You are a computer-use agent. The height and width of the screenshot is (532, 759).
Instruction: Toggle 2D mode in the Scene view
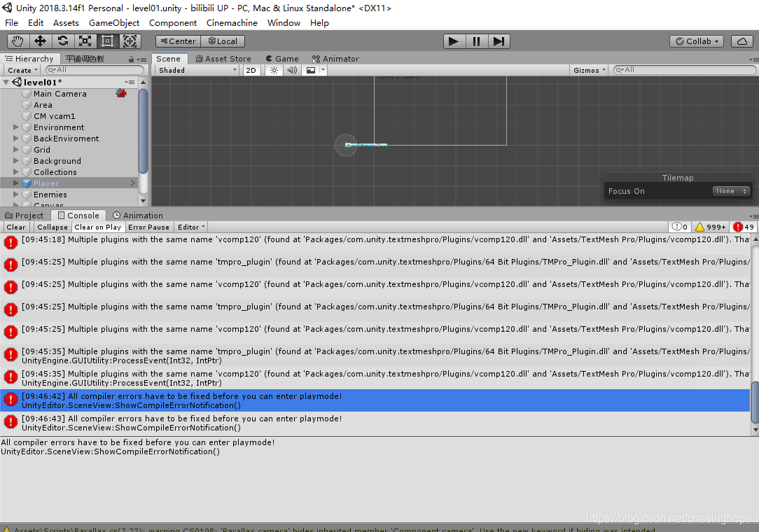(x=251, y=70)
